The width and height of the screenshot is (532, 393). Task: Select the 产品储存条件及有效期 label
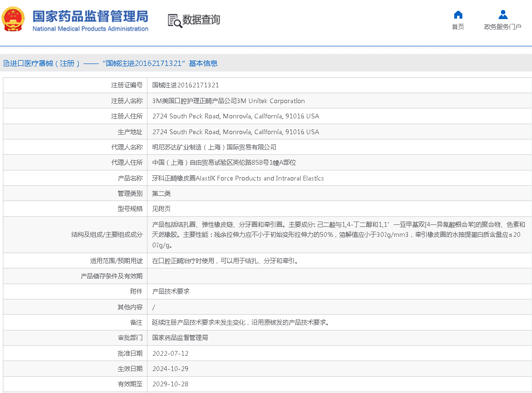[111, 276]
